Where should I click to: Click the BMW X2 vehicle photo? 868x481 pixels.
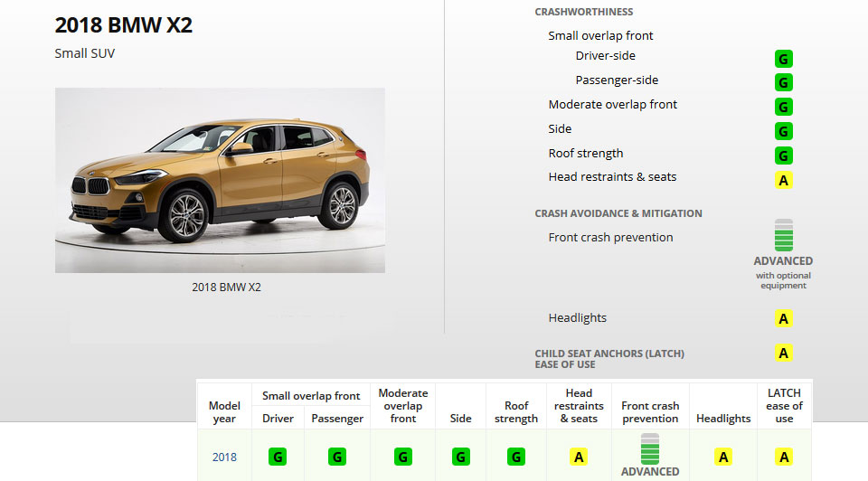(220, 180)
